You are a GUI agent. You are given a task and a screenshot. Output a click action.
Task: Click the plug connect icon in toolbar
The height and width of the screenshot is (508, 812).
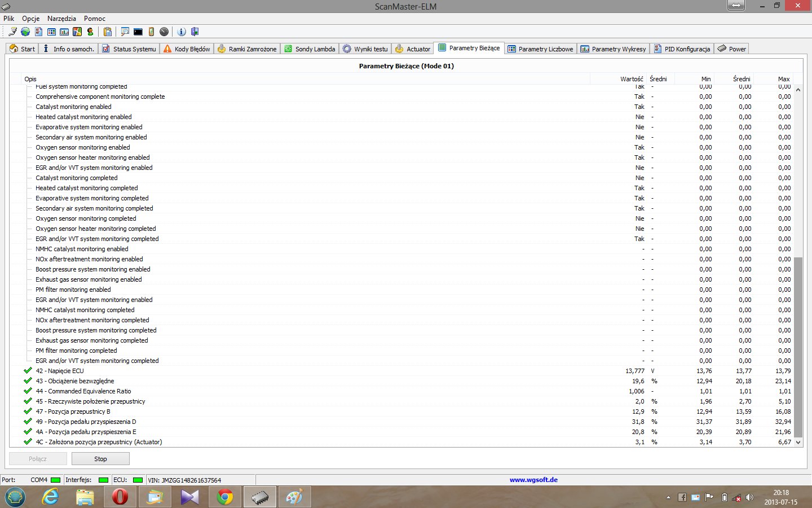(x=12, y=32)
